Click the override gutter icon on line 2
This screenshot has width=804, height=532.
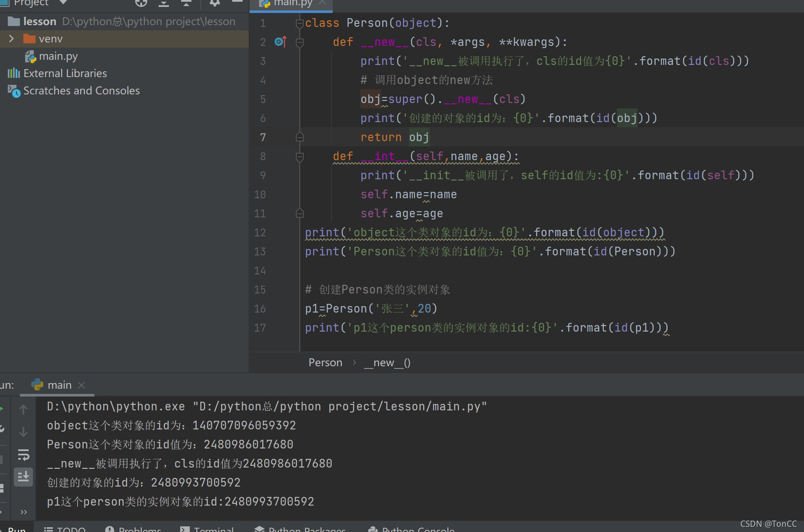click(x=281, y=42)
